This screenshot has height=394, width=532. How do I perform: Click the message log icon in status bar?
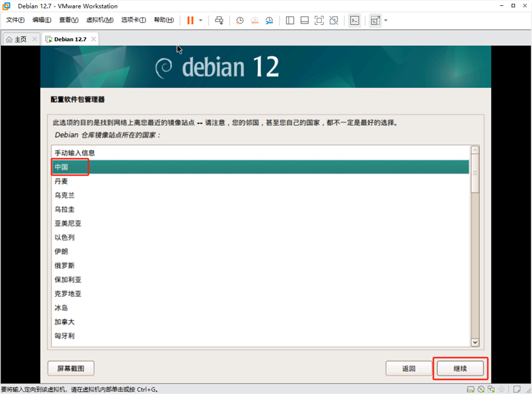[517, 389]
